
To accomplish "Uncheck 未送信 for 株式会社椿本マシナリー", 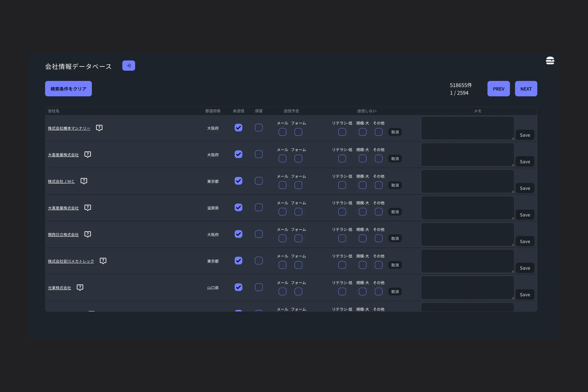I will click(x=238, y=127).
